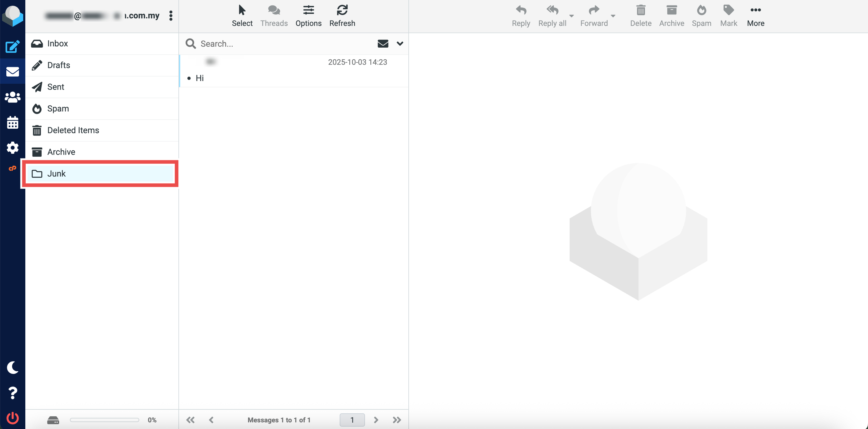Toggle dark mode with the moon icon
Screen dimensions: 868x429
pos(12,367)
